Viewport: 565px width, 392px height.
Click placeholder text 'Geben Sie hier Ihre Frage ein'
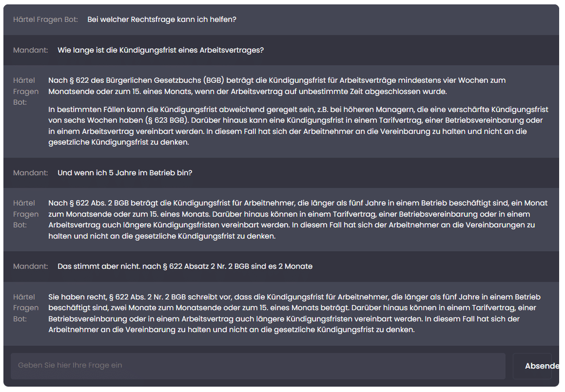tap(70, 365)
